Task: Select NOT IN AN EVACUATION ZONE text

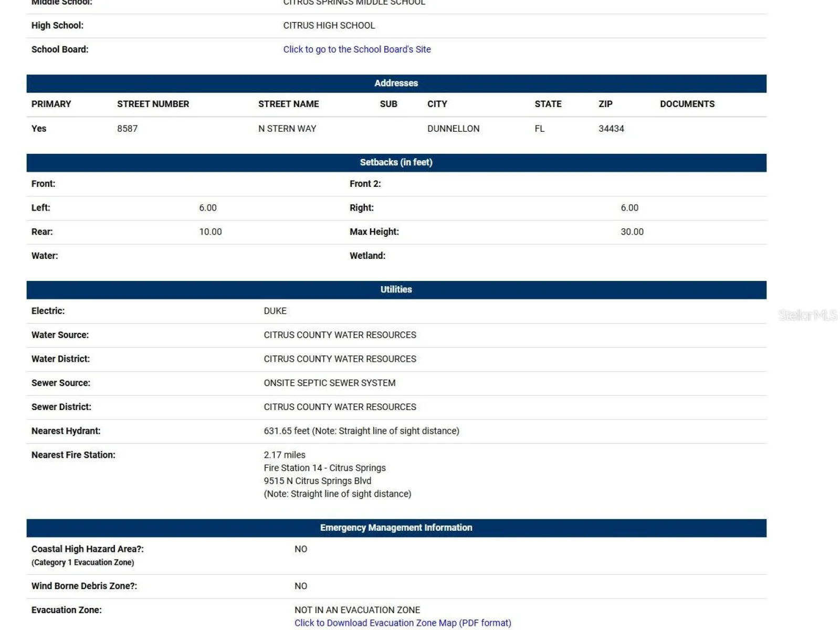Action: coord(357,610)
